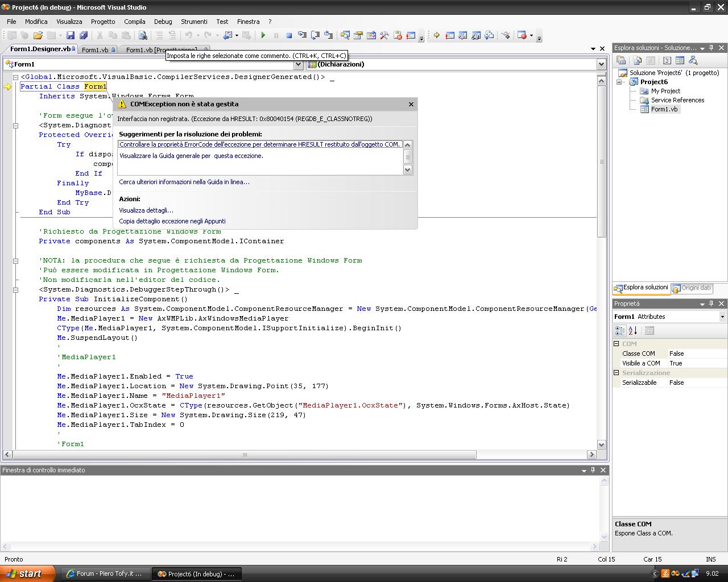Click the 'Visibile a COM' True value cell
The width and height of the screenshot is (728, 582).
[x=697, y=363]
